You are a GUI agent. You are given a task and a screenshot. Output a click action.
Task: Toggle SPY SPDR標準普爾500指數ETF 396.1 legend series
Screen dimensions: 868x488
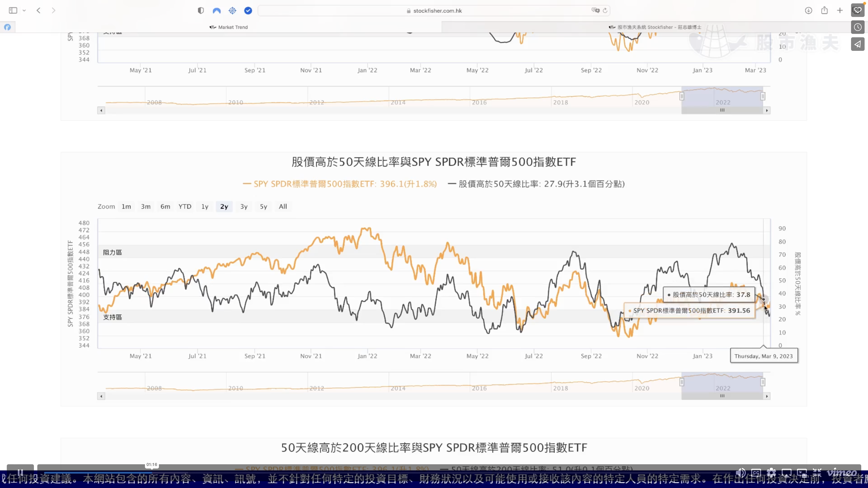point(340,184)
